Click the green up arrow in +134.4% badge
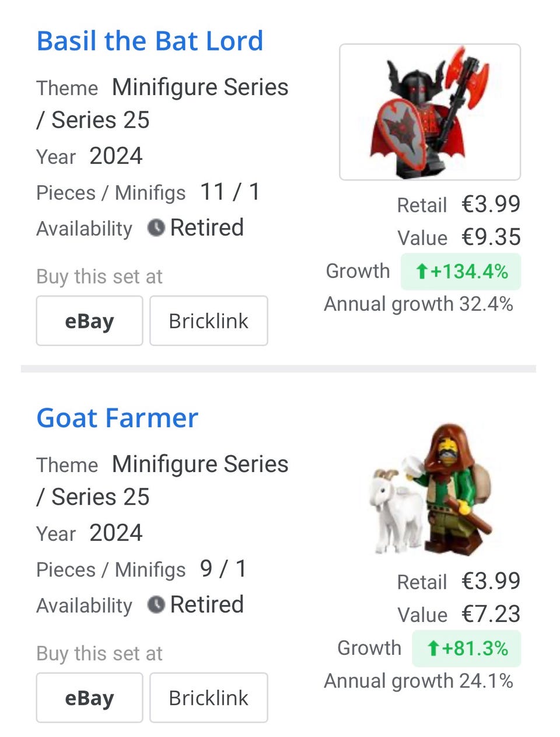 [422, 272]
